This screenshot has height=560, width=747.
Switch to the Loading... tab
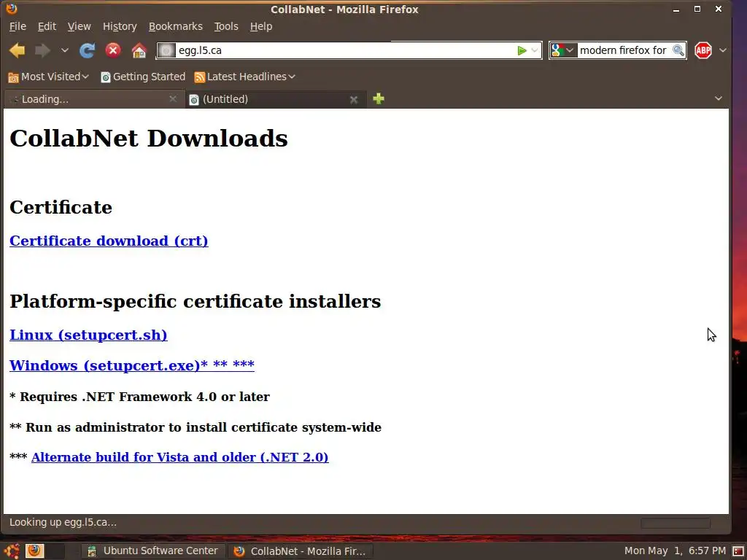pyautogui.click(x=93, y=99)
